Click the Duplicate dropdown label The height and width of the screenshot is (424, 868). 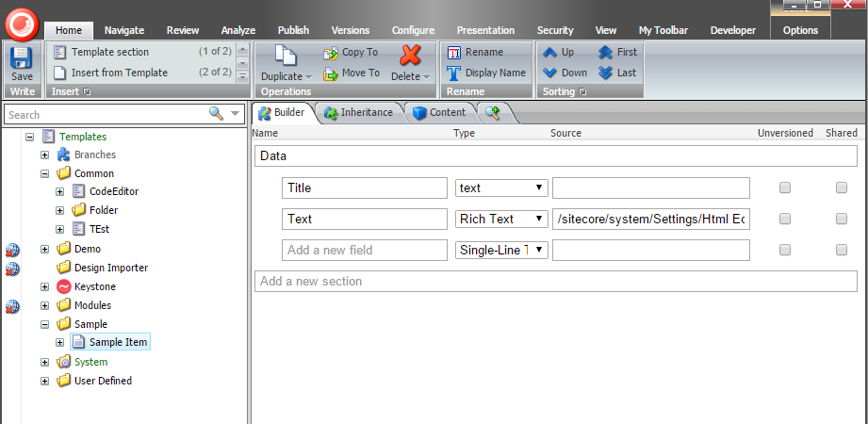[x=287, y=77]
